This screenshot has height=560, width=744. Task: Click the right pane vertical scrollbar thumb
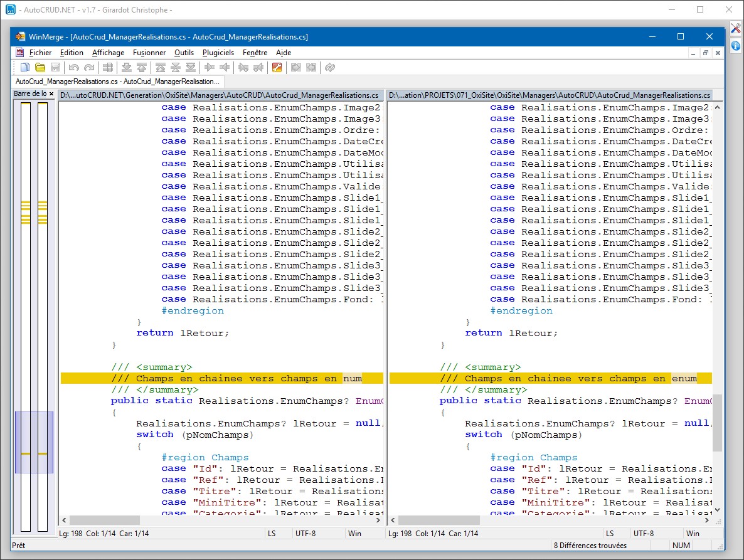click(x=717, y=423)
